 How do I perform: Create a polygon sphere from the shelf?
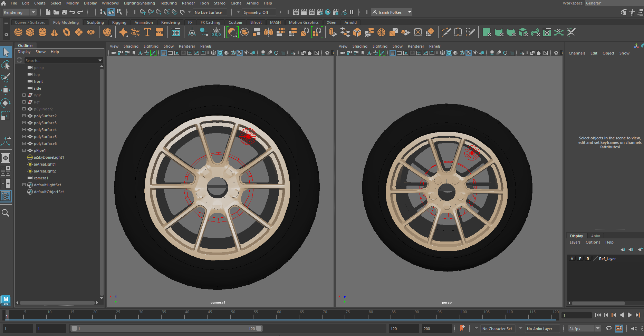pos(18,32)
